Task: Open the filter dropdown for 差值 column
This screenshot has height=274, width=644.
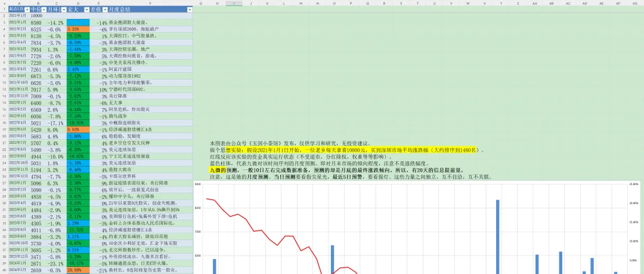Action: 105,9
